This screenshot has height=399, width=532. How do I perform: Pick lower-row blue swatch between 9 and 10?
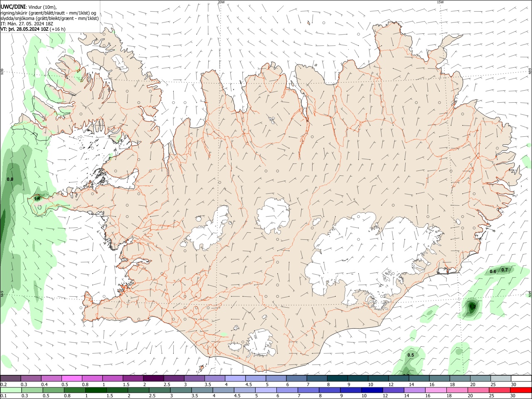[351, 390]
